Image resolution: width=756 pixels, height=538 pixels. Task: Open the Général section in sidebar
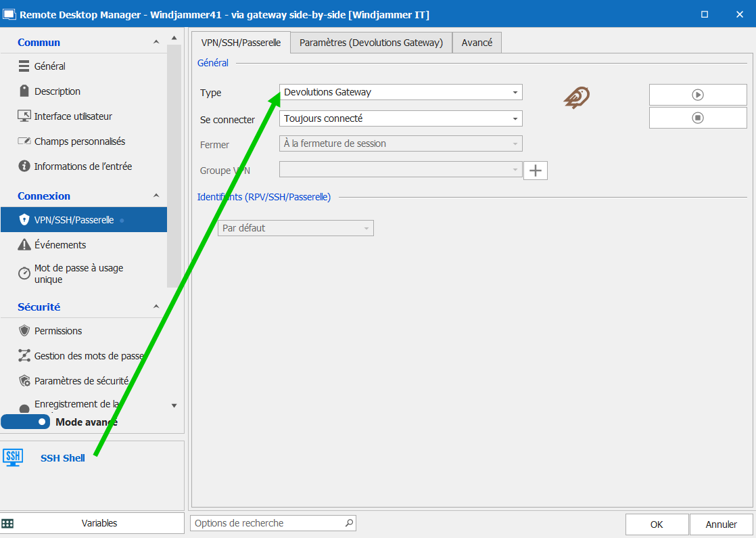click(50, 66)
